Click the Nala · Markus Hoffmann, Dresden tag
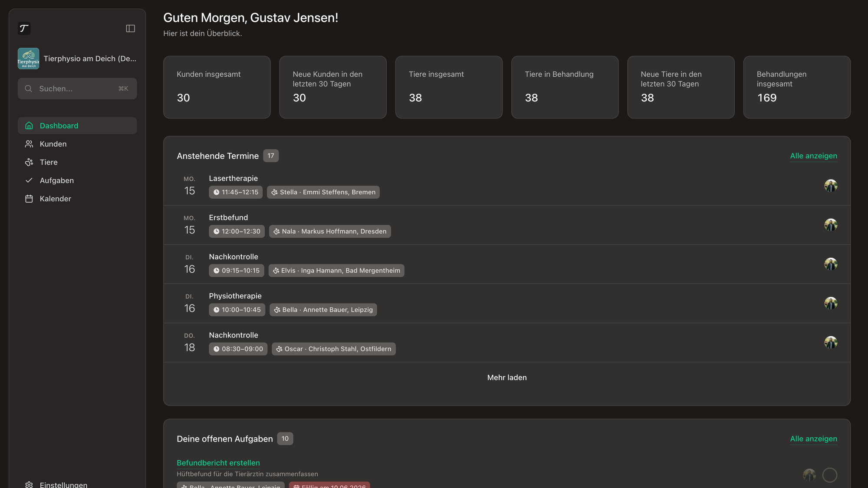The width and height of the screenshot is (868, 488). pos(330,231)
